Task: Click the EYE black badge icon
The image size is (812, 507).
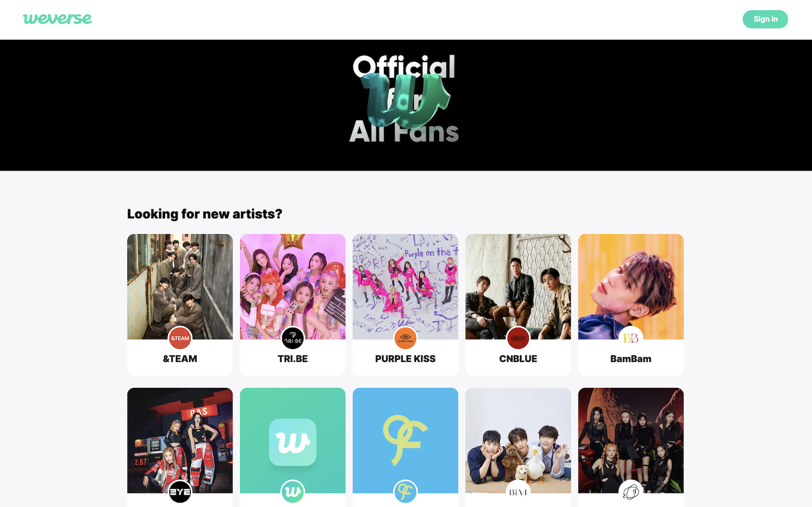Action: pos(180,492)
